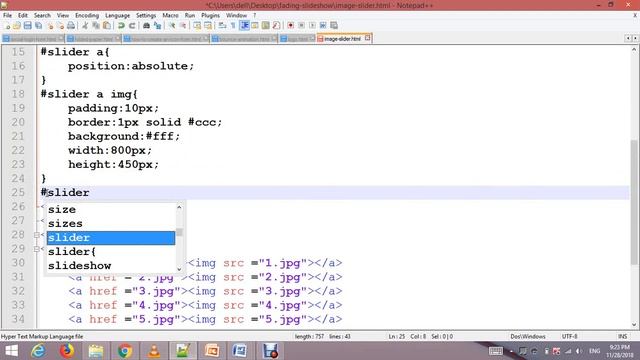
Task: Open the Macro menu
Action: coord(170,16)
